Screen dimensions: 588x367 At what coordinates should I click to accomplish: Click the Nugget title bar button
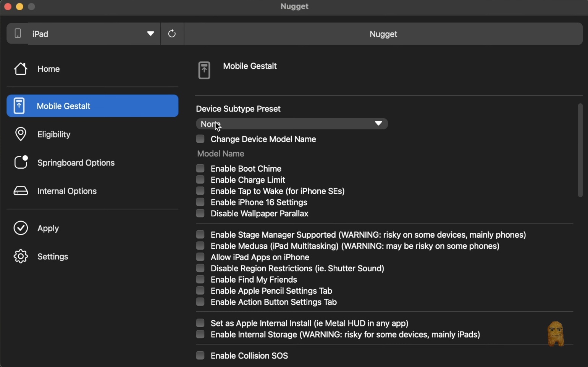point(383,34)
